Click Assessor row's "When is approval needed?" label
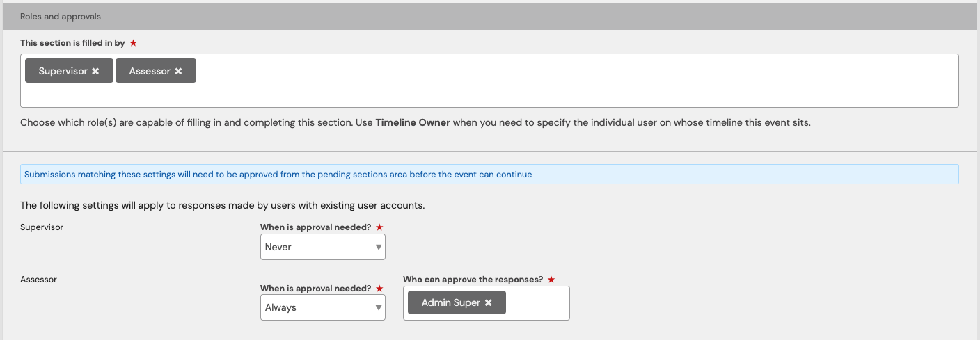The height and width of the screenshot is (340, 980). pyautogui.click(x=317, y=288)
